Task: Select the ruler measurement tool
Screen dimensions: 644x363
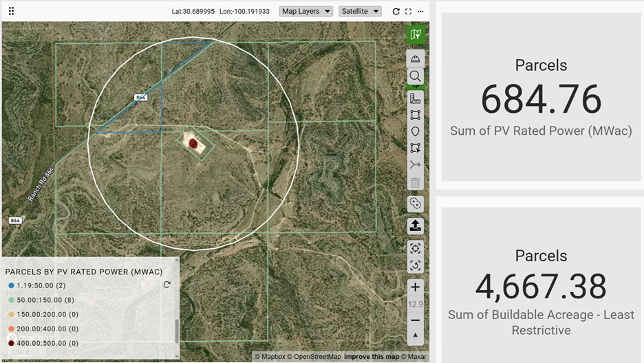Action: tap(416, 98)
